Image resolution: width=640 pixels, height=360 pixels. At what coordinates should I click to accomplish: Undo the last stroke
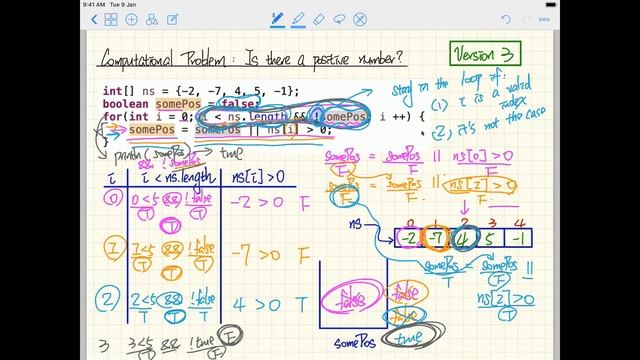coord(506,19)
